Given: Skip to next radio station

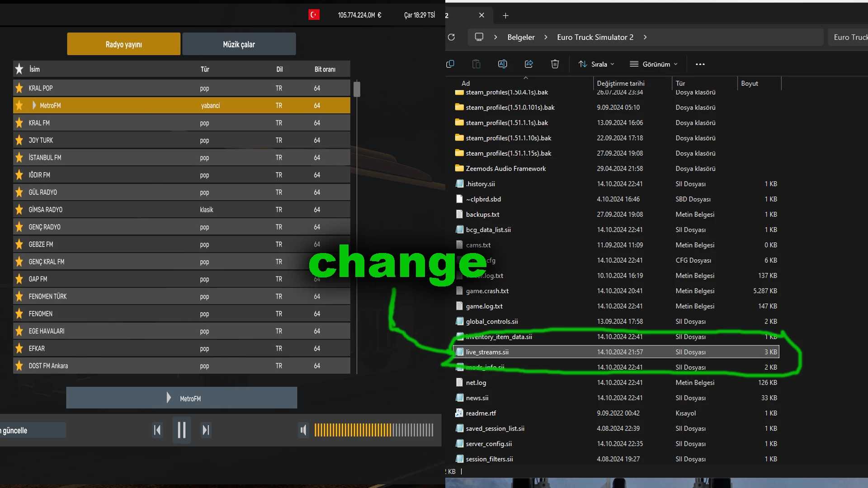Looking at the screenshot, I should click(x=206, y=430).
